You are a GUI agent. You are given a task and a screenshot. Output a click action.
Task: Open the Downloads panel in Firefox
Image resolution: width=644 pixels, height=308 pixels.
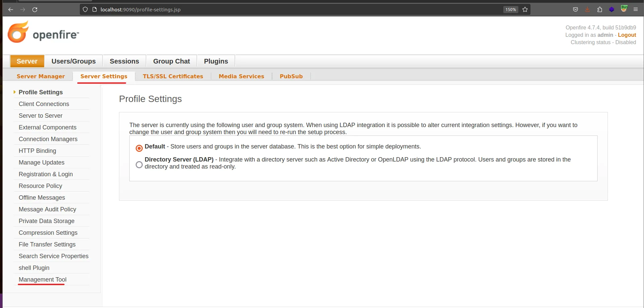pyautogui.click(x=587, y=9)
